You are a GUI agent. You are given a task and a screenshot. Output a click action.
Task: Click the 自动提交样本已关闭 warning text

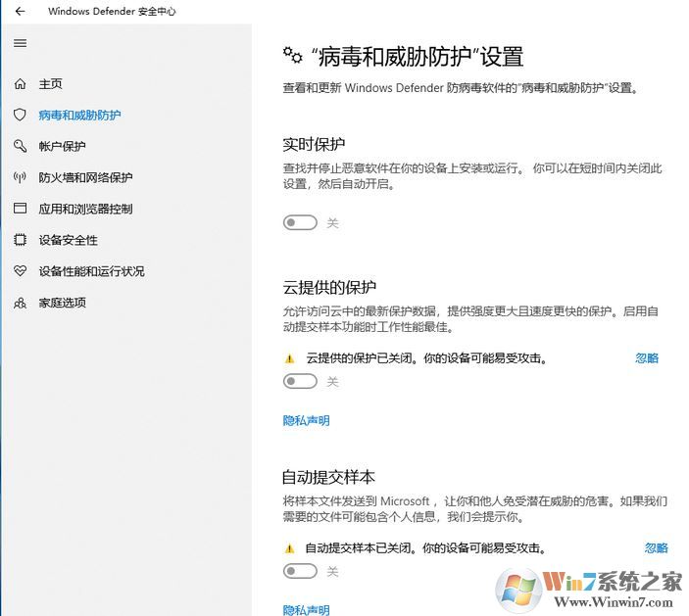coord(425,548)
